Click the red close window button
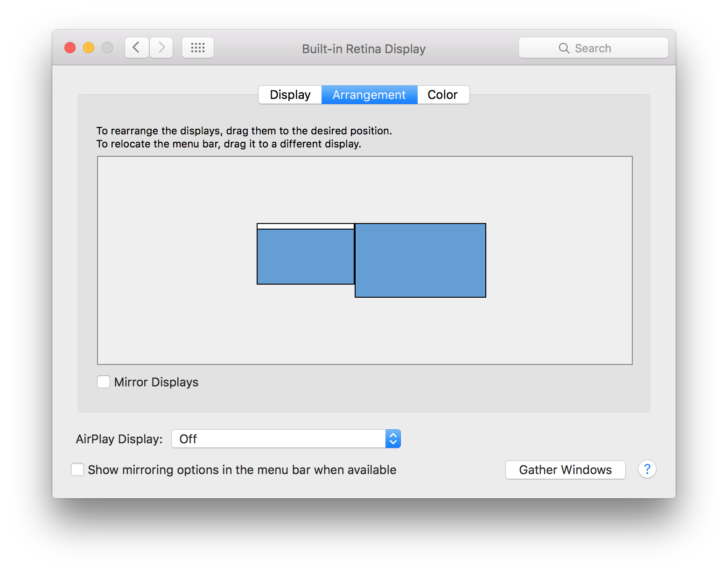Viewport: 728px width, 573px height. 70,48
